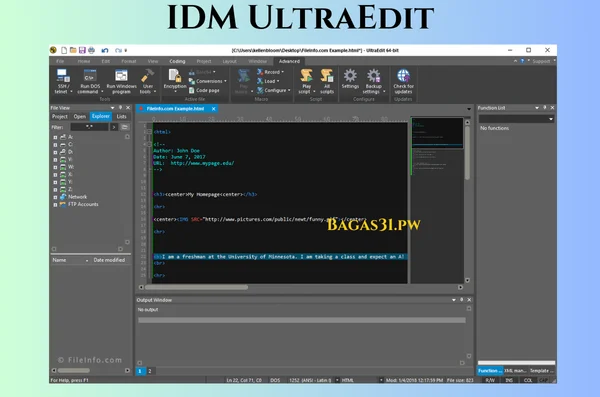Launch Run Windows program tool

coord(121,76)
